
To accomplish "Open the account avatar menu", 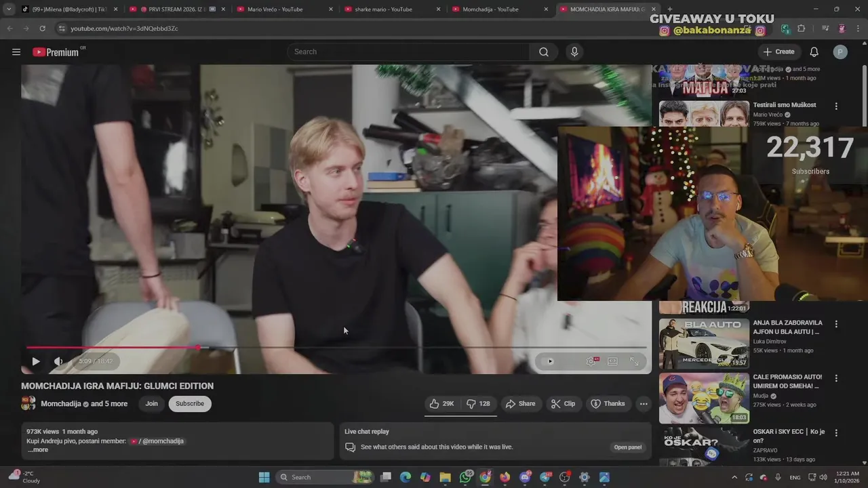I will click(840, 52).
